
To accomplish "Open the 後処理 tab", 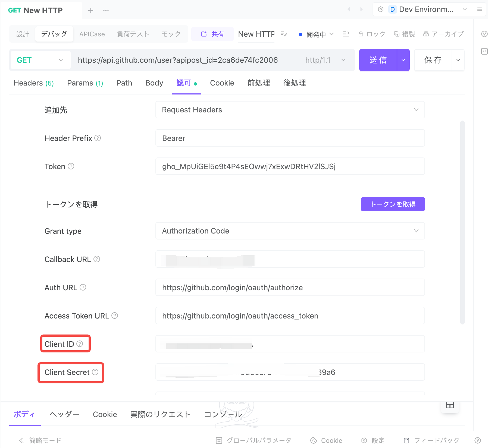I will click(x=295, y=83).
